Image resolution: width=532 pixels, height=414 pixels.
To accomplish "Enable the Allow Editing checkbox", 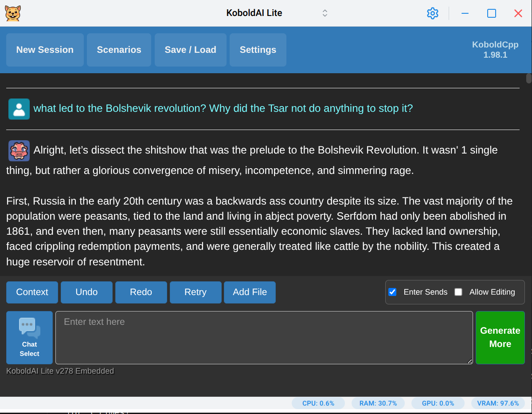I will [458, 292].
